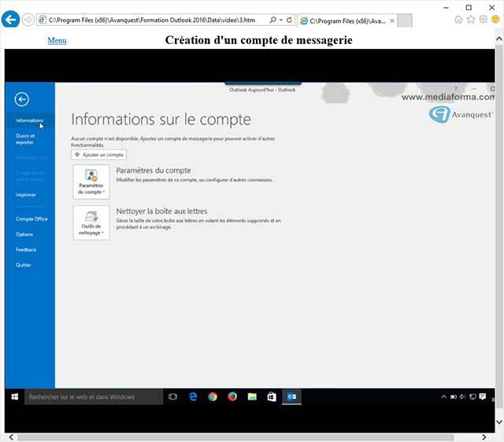This screenshot has height=442, width=504.
Task: Click Feedback in the sidebar
Action: point(26,250)
